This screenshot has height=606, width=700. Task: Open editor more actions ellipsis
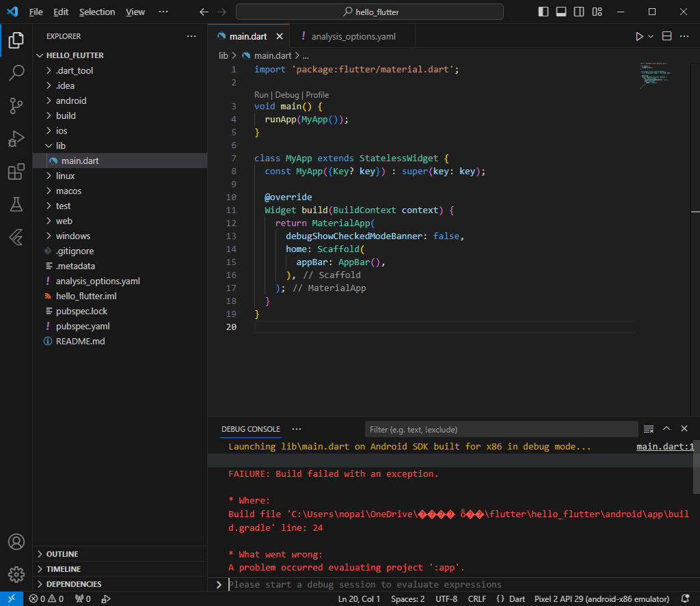point(684,36)
